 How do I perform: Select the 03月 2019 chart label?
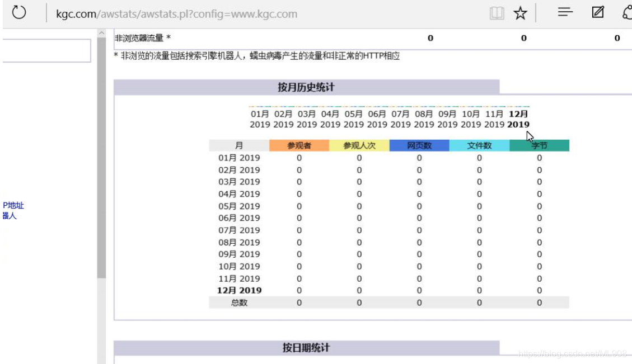click(307, 119)
